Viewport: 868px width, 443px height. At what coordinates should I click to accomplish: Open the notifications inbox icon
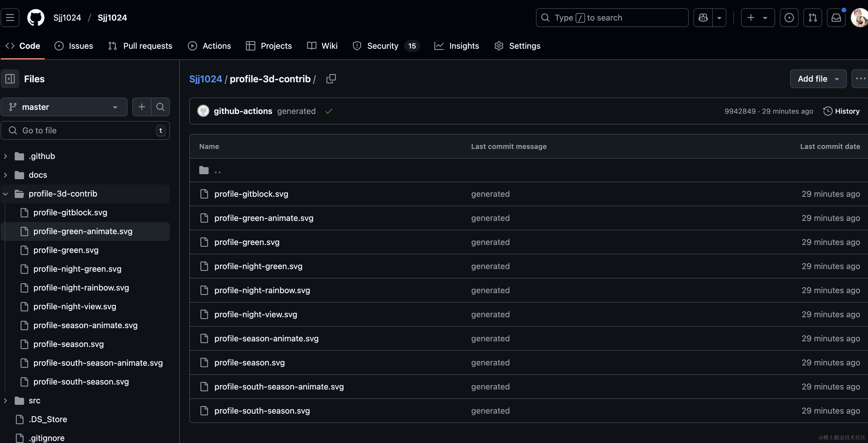[836, 18]
